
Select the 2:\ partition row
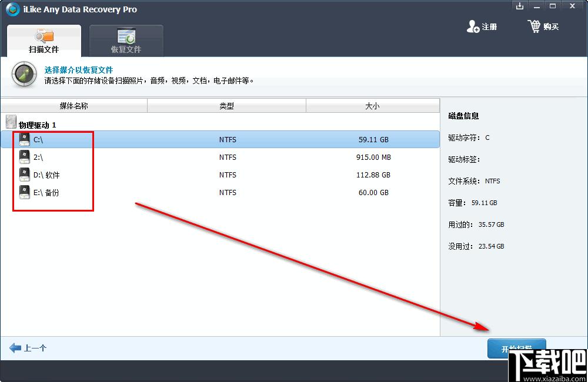220,157
